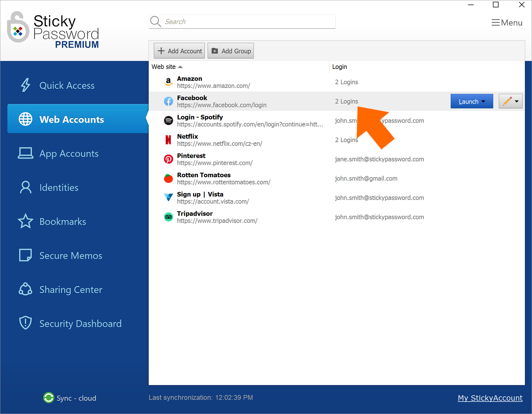Screen dimensions: 532x414
Task: Maximize the Sticky Password window
Action: point(496,5)
